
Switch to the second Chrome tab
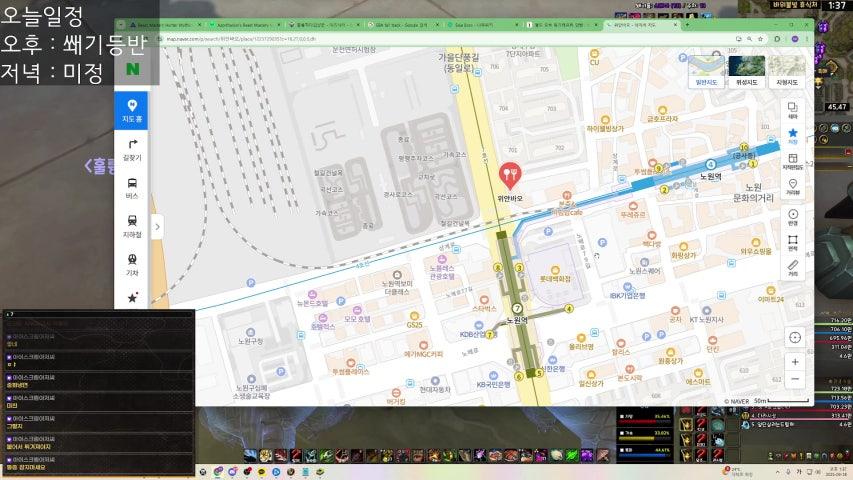tap(244, 25)
